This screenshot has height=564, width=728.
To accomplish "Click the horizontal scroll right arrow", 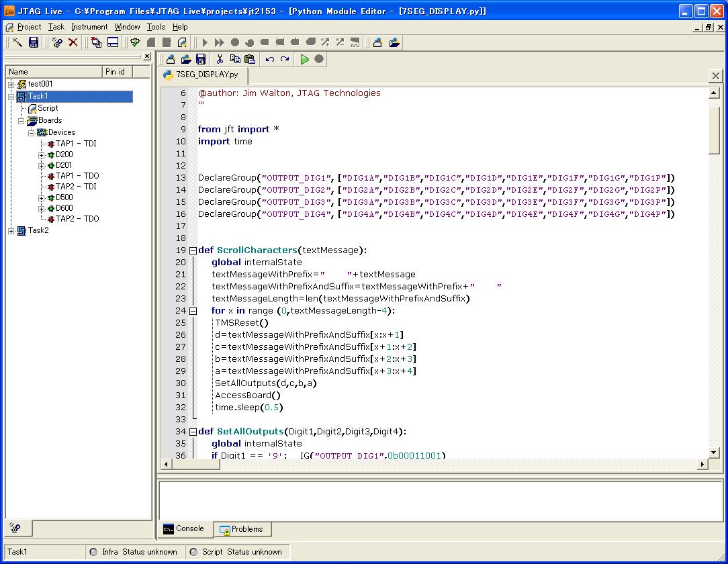I will pyautogui.click(x=702, y=464).
